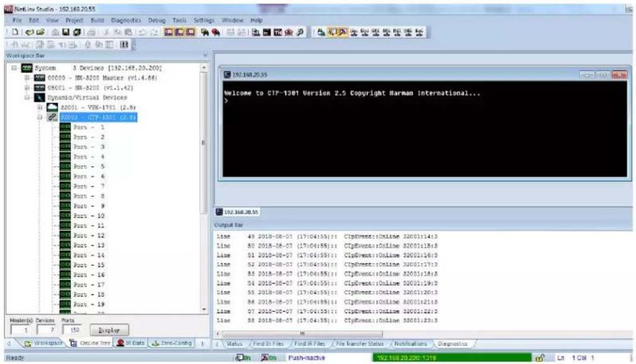Open the Diagnostics menu
Image resolution: width=636 pixels, height=364 pixels.
point(126,20)
